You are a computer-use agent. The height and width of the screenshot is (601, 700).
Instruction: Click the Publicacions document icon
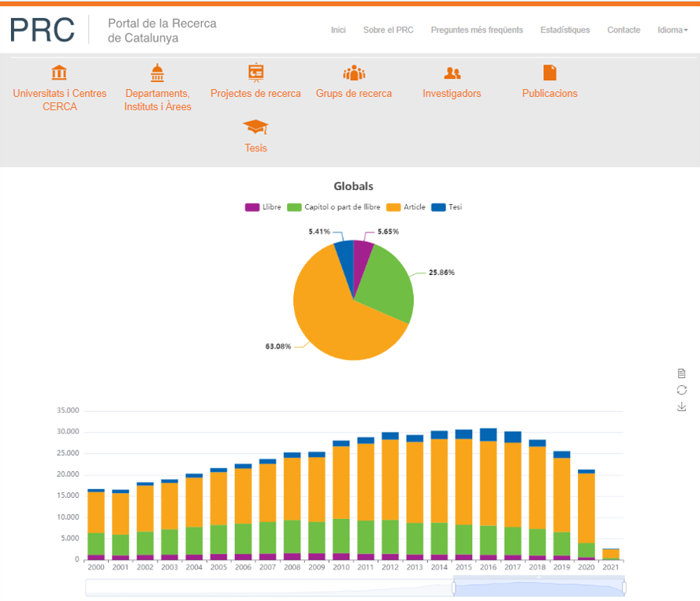tap(549, 72)
